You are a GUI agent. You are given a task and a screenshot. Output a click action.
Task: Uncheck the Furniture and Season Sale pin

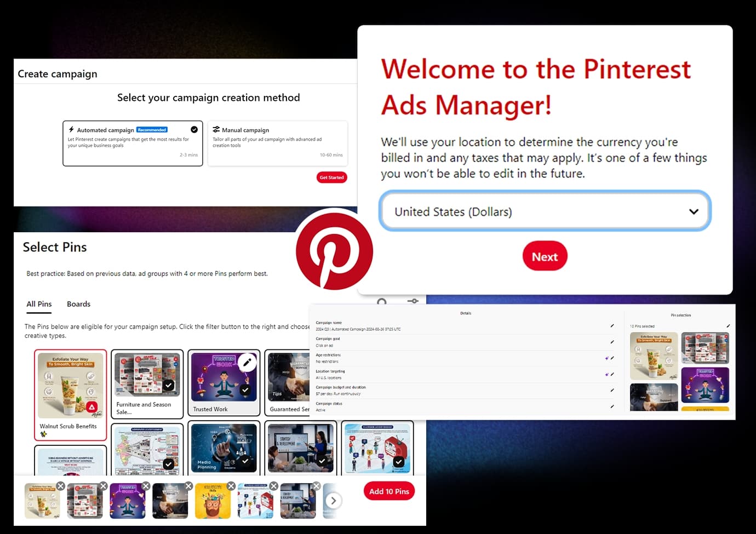(x=169, y=386)
